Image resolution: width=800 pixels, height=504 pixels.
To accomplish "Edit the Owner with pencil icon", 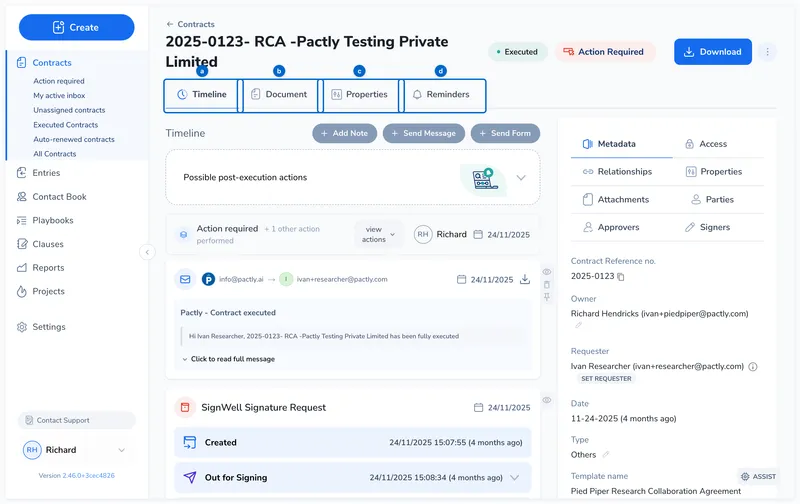I will (x=578, y=325).
